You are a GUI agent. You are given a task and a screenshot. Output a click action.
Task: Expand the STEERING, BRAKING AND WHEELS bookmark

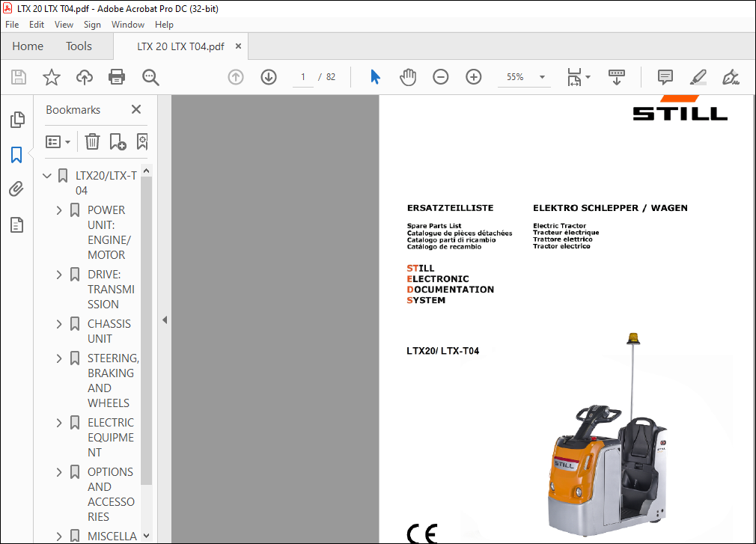[x=59, y=358]
